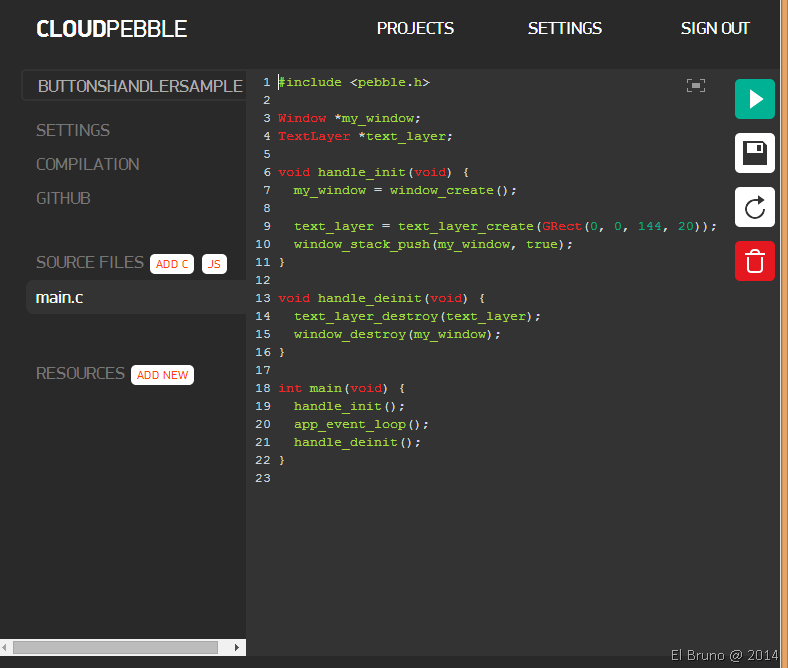
Task: Click the Sign Out link
Action: (x=715, y=29)
